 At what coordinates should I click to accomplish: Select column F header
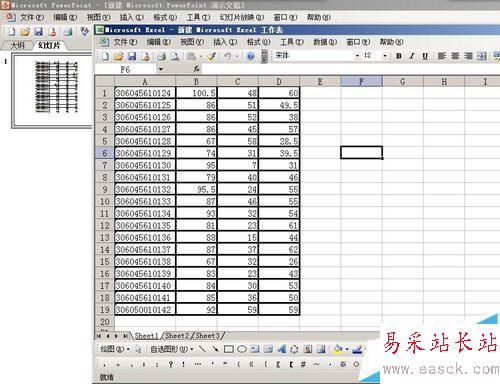click(x=361, y=81)
